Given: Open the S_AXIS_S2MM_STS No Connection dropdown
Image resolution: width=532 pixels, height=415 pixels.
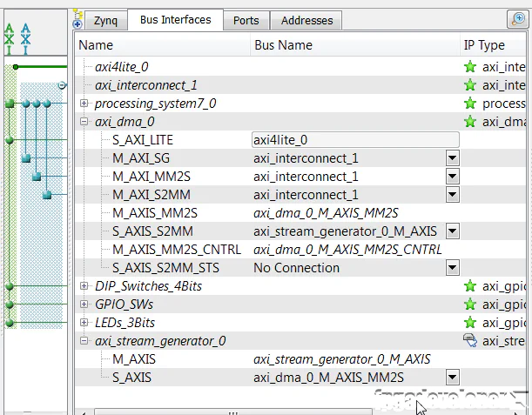Looking at the screenshot, I should pyautogui.click(x=452, y=268).
